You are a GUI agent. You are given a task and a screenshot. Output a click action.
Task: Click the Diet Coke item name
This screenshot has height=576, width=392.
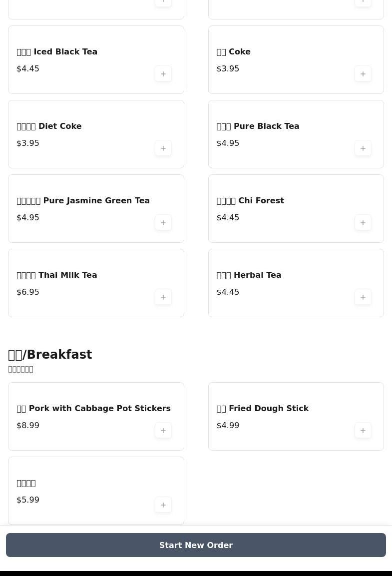(49, 126)
